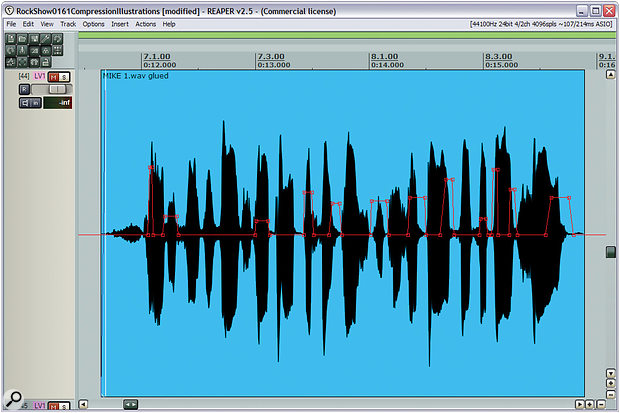Click the track 44 'in' input button
The height and width of the screenshot is (413, 620).
(36, 103)
